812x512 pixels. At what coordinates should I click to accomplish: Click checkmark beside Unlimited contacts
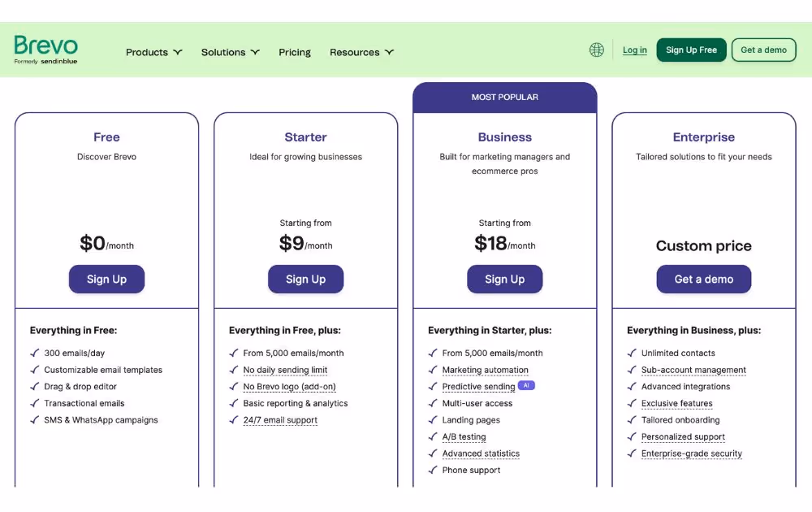coord(632,354)
